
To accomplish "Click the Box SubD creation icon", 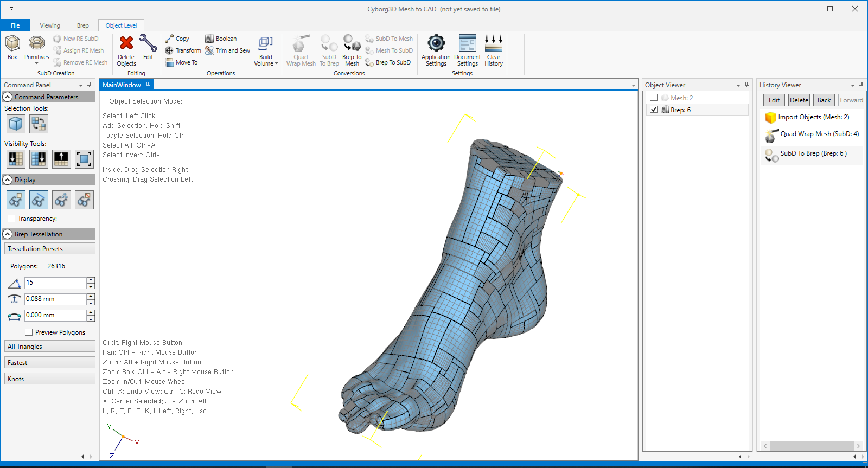I will click(12, 44).
